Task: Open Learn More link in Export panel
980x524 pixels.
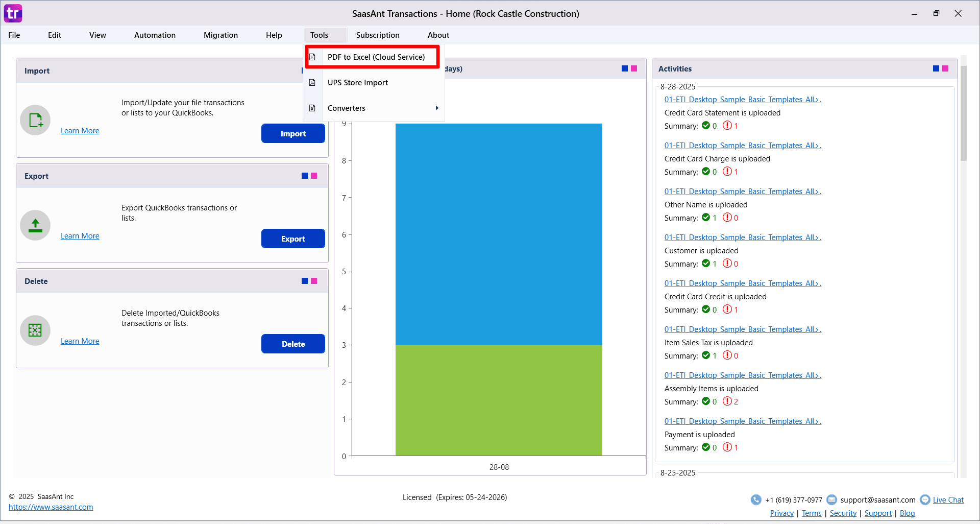Action: (x=80, y=236)
